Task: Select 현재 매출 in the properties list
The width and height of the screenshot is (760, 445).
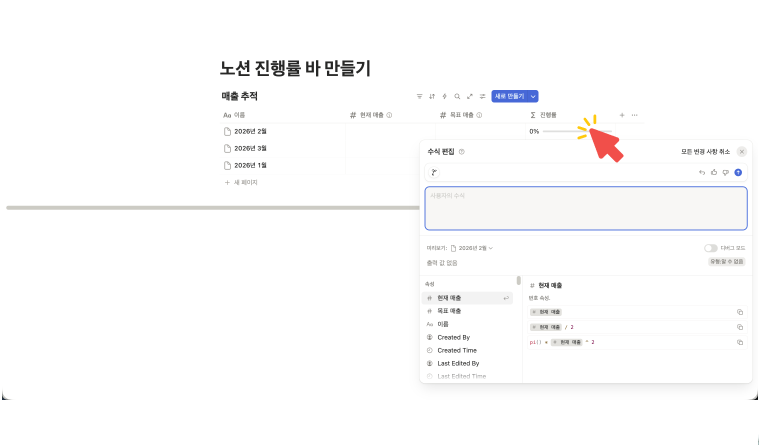Action: tap(467, 298)
